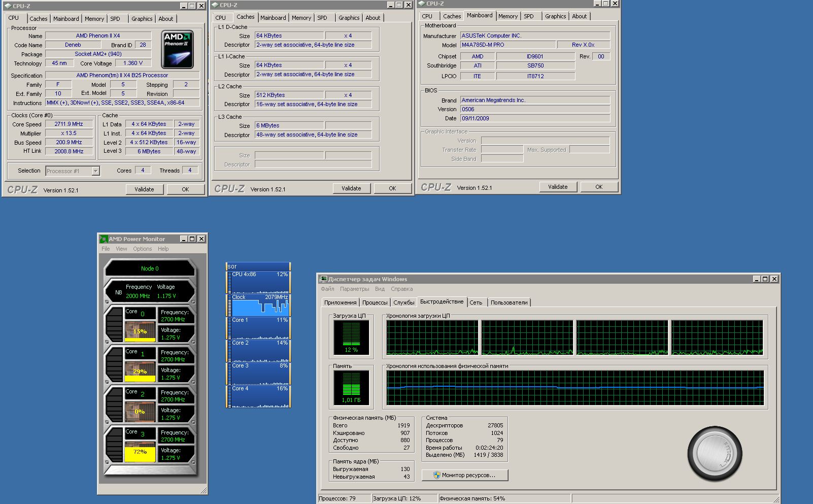Open the Caches tab in first CPU-Z window
813x504 pixels.
click(x=38, y=19)
